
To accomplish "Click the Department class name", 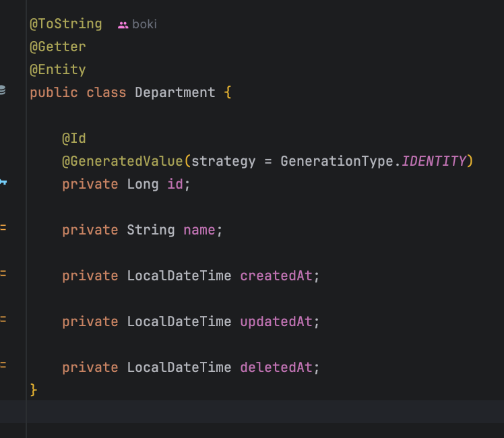I will point(175,92).
